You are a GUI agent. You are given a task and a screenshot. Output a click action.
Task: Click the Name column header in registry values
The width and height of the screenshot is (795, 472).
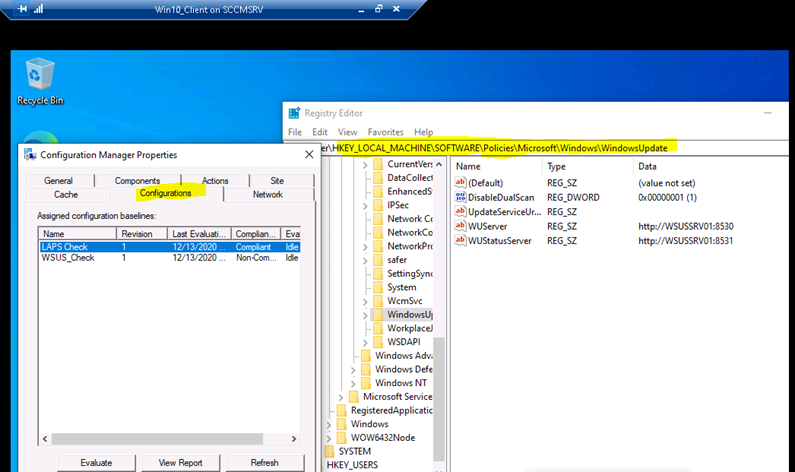[497, 166]
